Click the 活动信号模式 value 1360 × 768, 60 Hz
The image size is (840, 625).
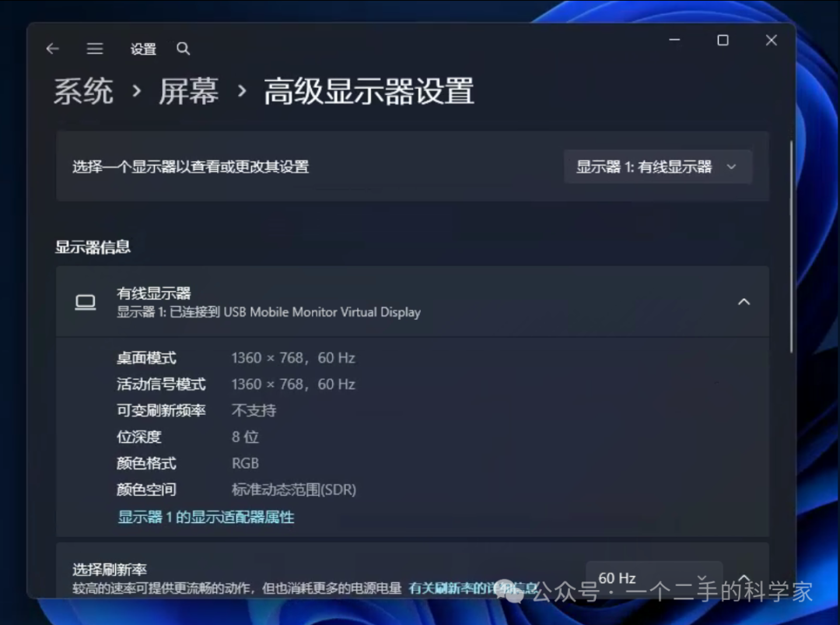click(x=293, y=384)
